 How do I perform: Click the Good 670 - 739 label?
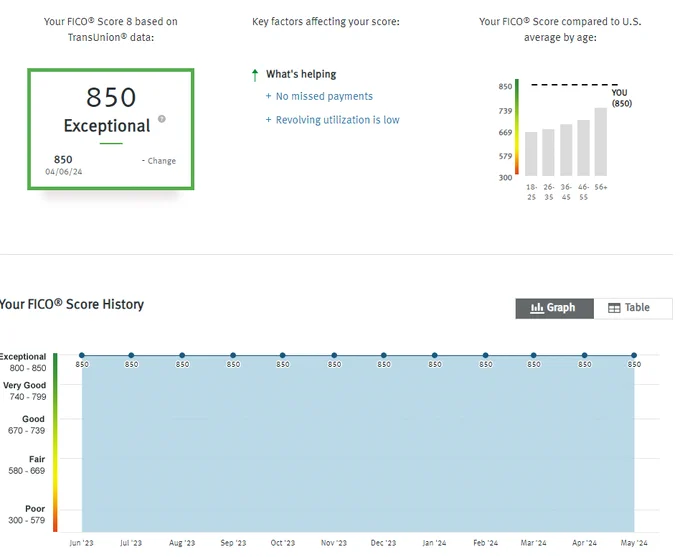coord(26,425)
